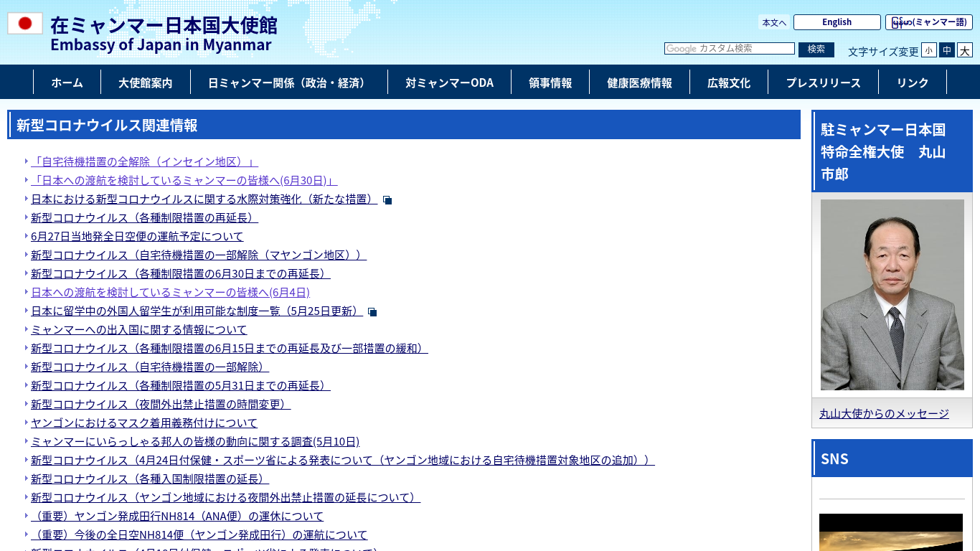Open the 健康医療情報 menu item

pyautogui.click(x=639, y=83)
